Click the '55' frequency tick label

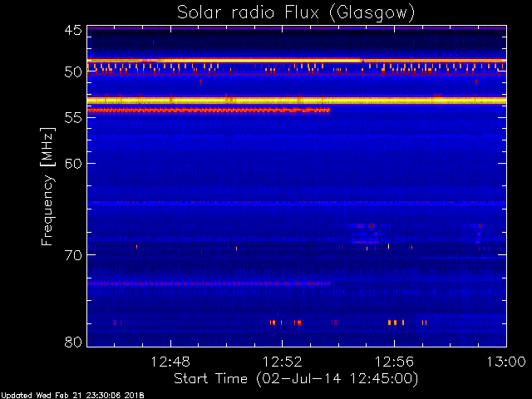73,118
